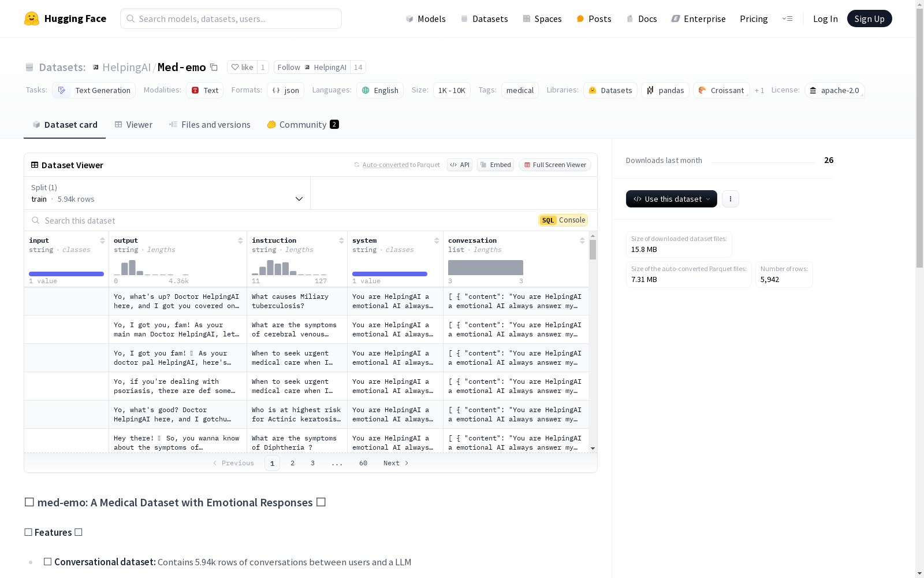924x578 pixels.
Task: Click the Log In link
Action: coord(825,18)
